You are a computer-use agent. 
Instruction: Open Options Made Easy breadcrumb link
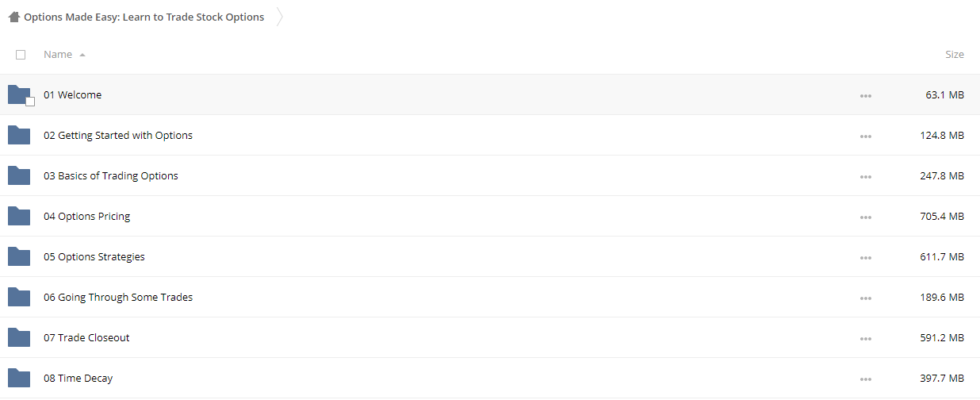(x=144, y=17)
